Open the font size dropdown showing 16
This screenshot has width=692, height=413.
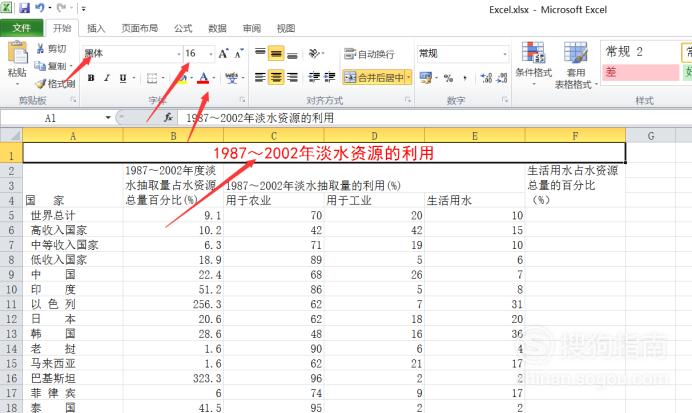click(211, 54)
